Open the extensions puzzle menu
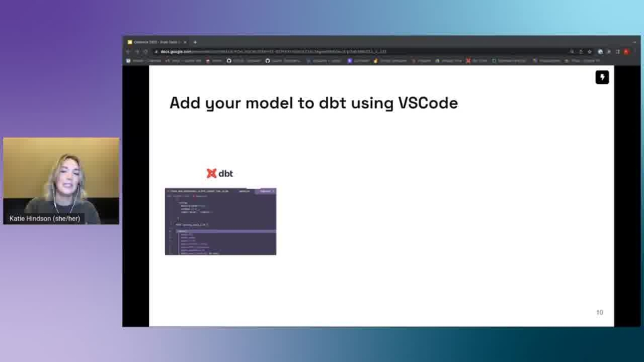This screenshot has width=644, height=362. [608, 52]
